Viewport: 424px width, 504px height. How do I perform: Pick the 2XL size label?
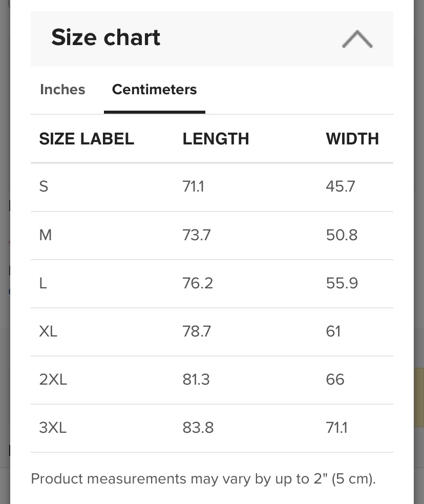pos(53,380)
